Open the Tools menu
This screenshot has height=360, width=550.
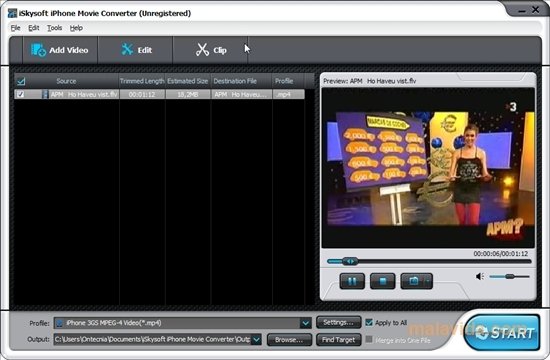(x=54, y=28)
